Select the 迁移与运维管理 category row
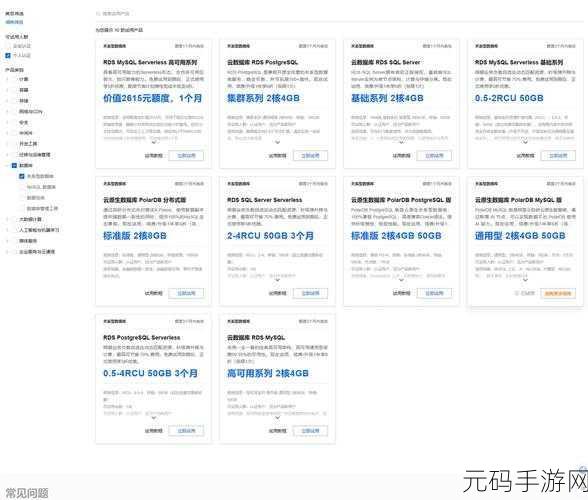 [34, 155]
